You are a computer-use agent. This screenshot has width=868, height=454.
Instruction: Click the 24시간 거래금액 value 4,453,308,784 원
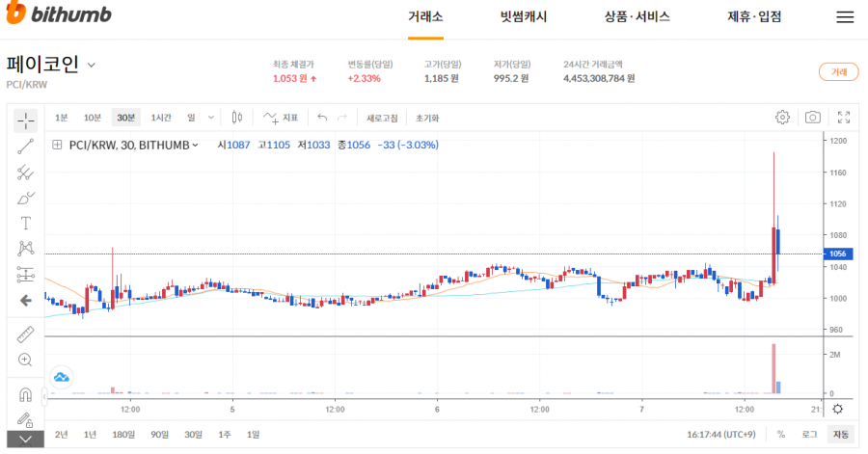click(599, 78)
